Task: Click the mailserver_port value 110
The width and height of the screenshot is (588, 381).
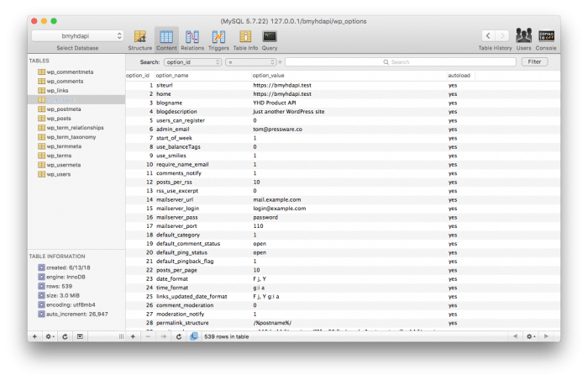Action: (258, 226)
